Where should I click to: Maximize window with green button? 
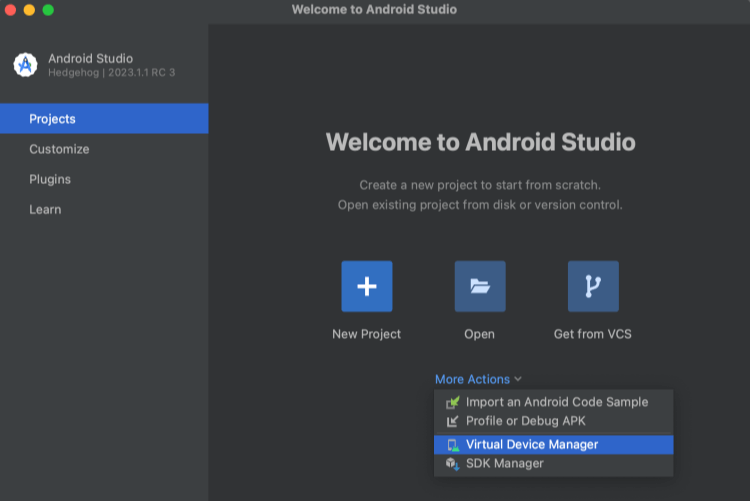coord(48,10)
